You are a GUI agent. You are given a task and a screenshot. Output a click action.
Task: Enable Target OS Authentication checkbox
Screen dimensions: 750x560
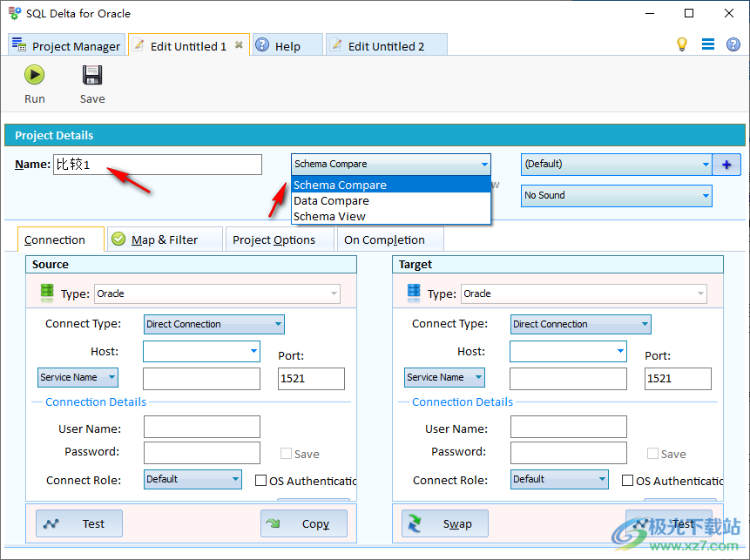pyautogui.click(x=627, y=480)
